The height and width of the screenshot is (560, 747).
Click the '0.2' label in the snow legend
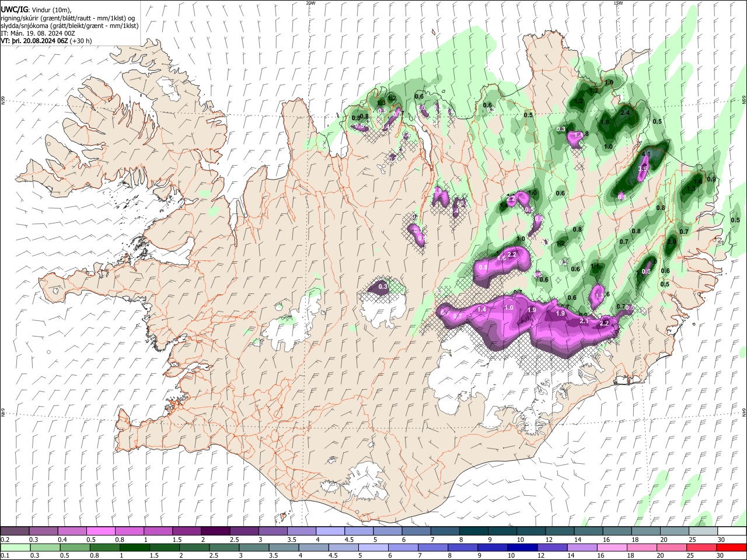5,540
